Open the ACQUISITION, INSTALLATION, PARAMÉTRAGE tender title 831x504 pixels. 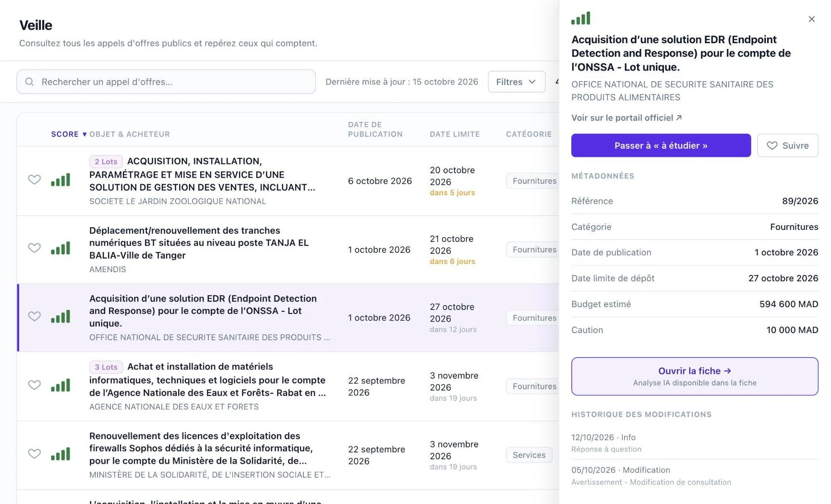[x=202, y=174]
